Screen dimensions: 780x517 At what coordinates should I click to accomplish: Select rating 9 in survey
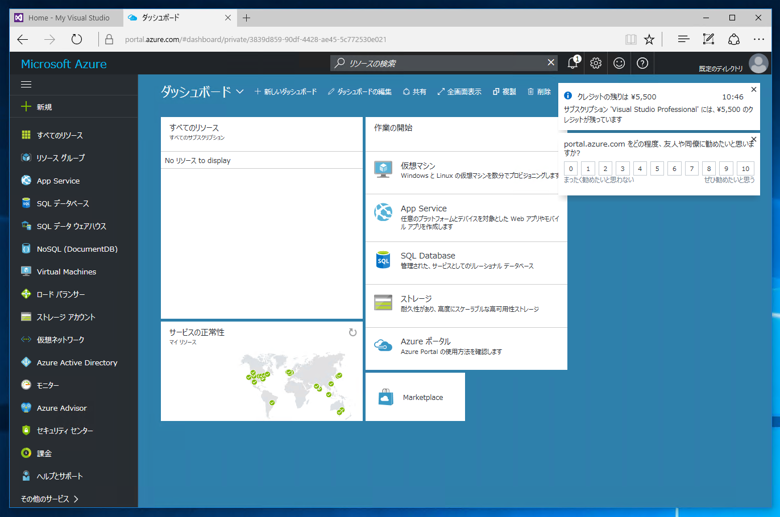tap(726, 169)
